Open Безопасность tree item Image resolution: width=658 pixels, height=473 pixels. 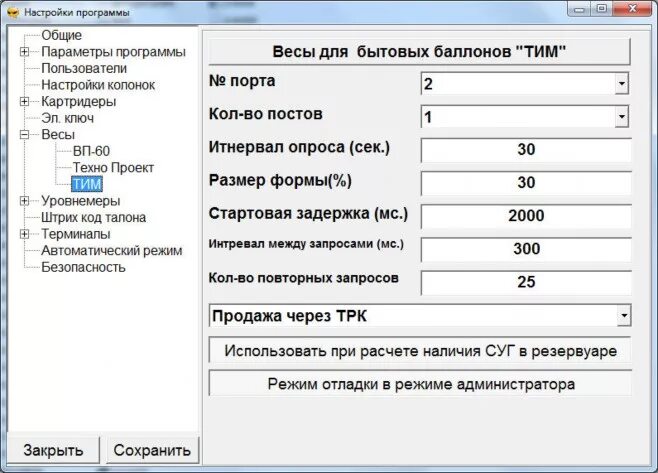(83, 267)
